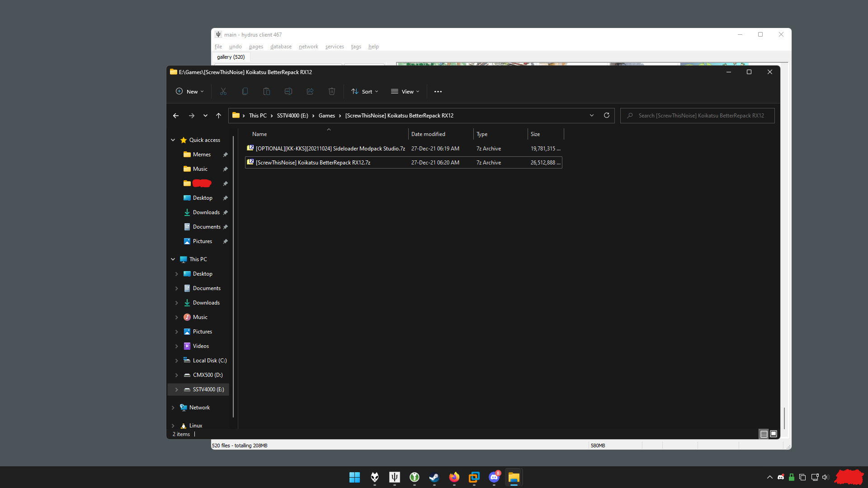The image size is (868, 488).
Task: Click the Cut icon in Explorer toolbar
Action: coord(223,91)
